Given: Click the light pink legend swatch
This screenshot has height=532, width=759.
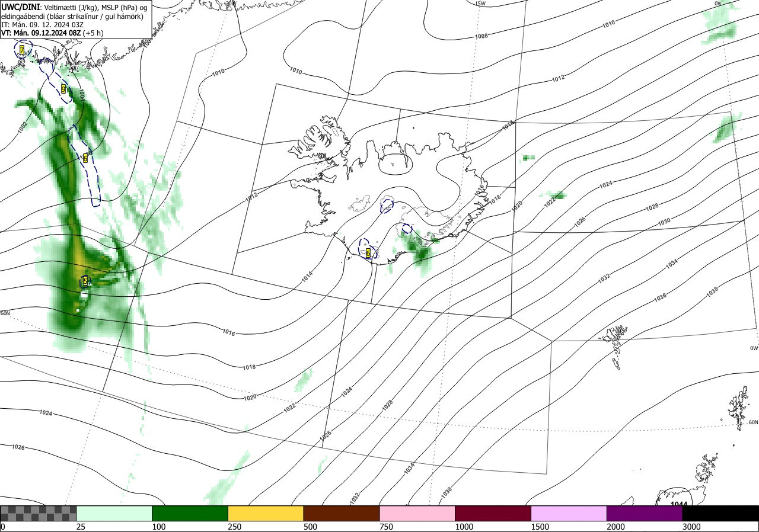Looking at the screenshot, I should [417, 513].
